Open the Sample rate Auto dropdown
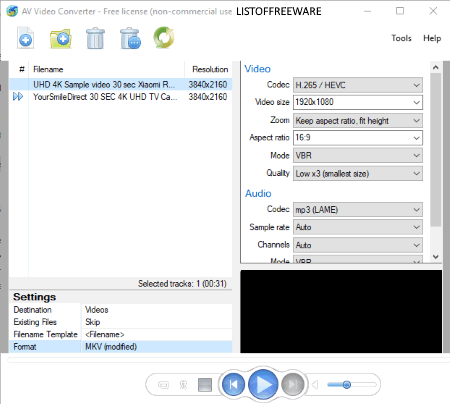This screenshot has height=404, width=450. pos(358,227)
